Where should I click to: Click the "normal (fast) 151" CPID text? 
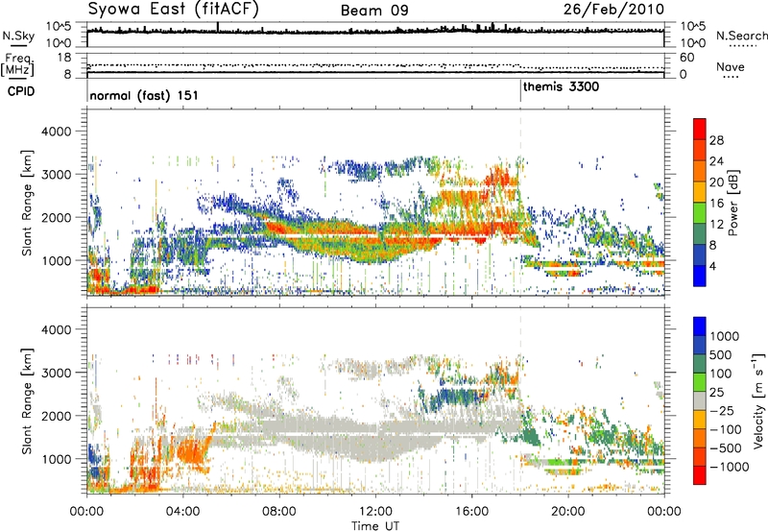[144, 95]
